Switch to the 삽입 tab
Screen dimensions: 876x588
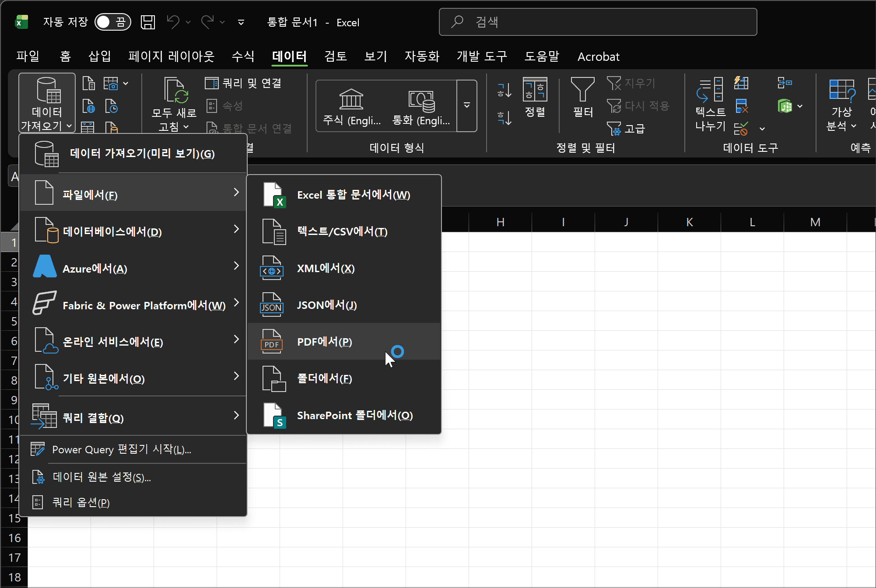point(100,56)
